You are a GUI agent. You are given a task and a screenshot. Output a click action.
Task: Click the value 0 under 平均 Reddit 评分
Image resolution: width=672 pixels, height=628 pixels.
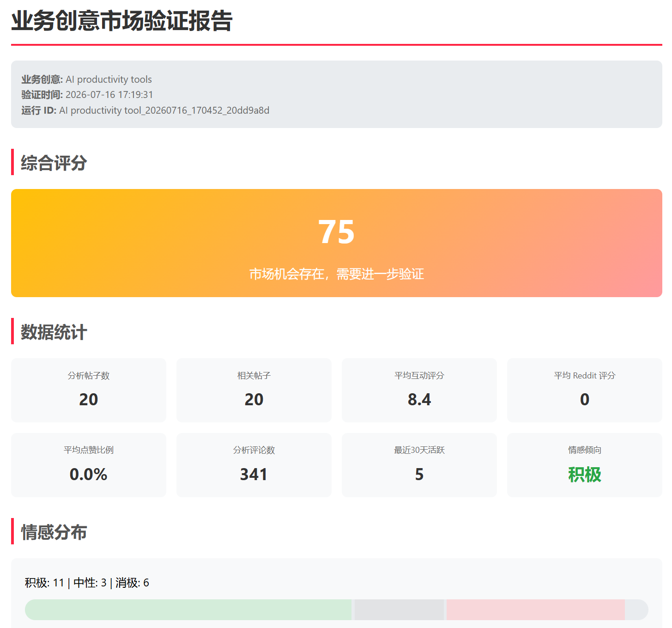pyautogui.click(x=585, y=399)
